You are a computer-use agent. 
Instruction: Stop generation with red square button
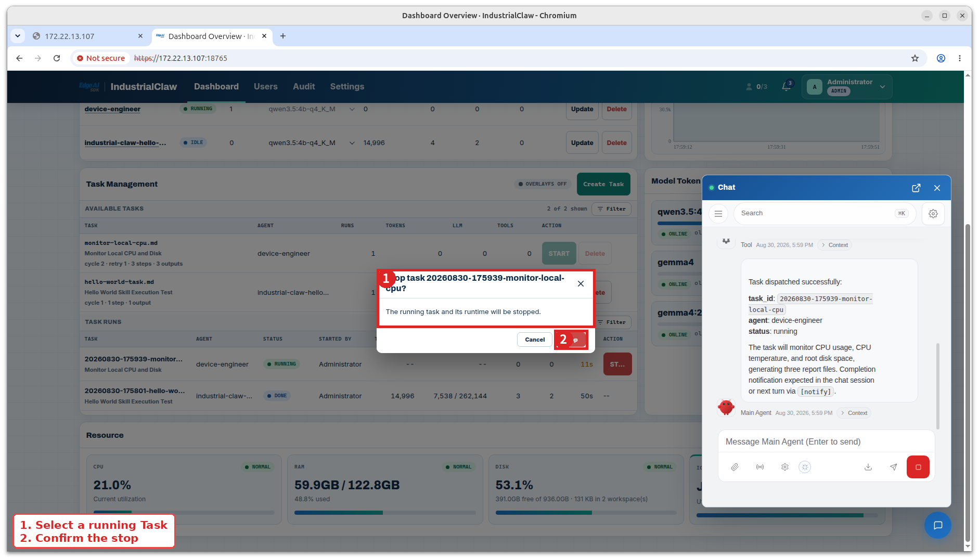point(918,467)
